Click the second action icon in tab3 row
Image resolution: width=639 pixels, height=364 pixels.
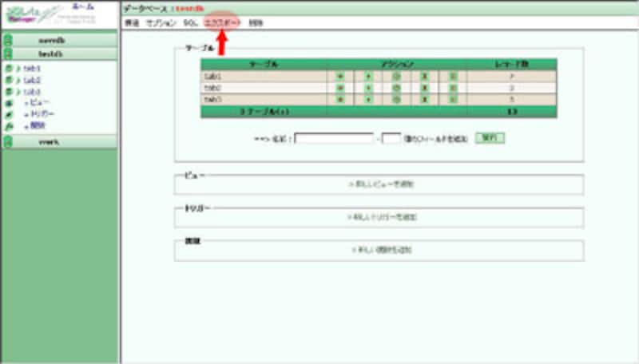click(x=368, y=99)
